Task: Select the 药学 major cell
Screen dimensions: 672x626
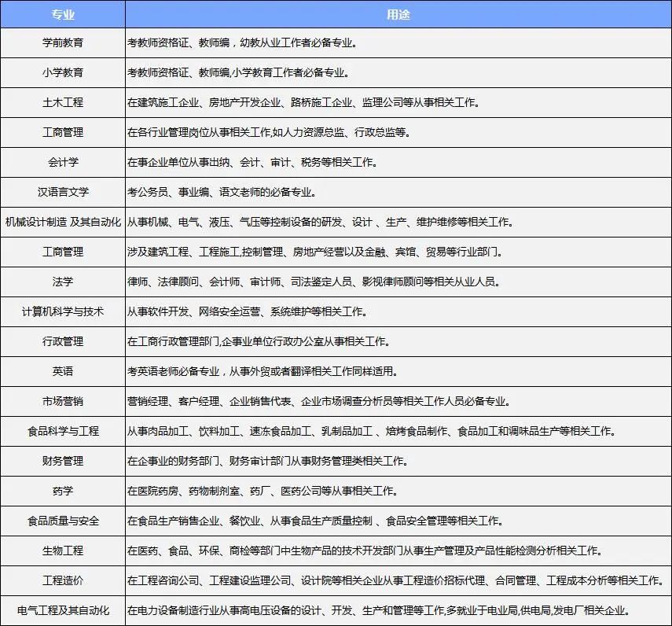Action: pos(63,491)
